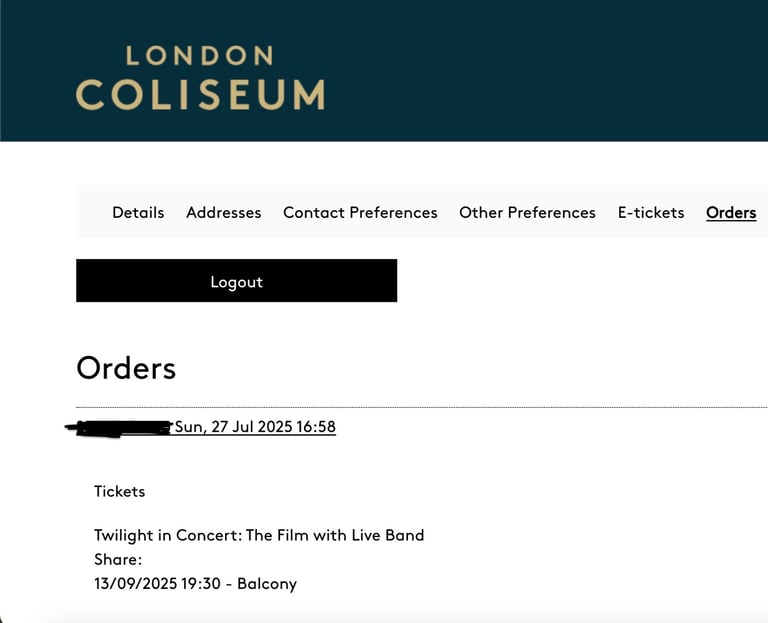Click the grey account navigation bar
The height and width of the screenshot is (623, 768).
click(x=422, y=211)
